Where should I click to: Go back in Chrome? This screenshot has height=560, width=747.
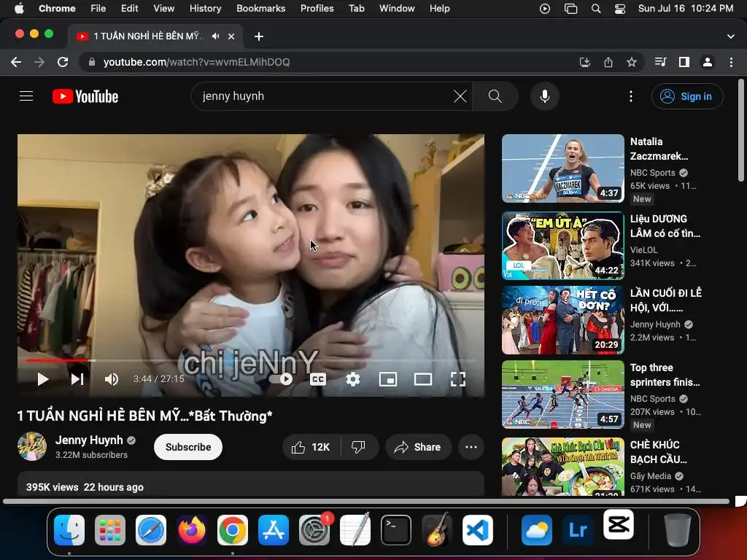(x=16, y=62)
